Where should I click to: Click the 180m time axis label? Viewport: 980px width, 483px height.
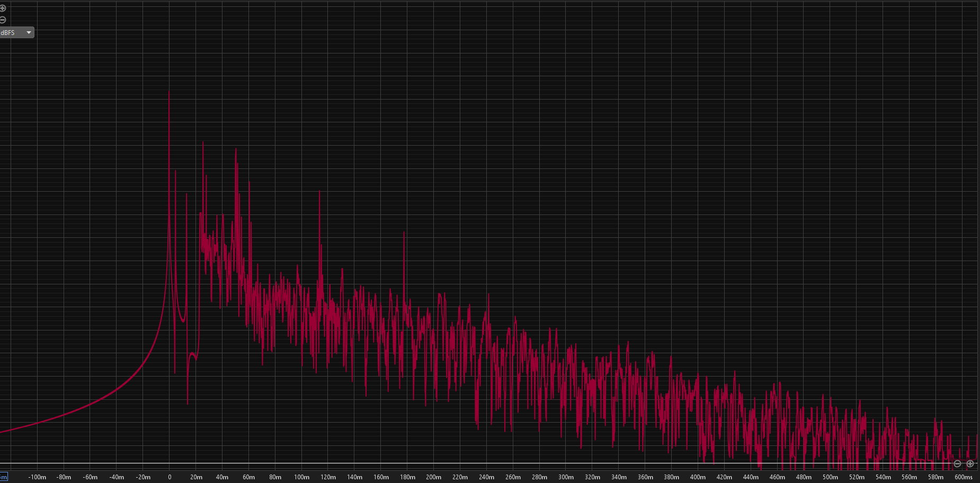(407, 477)
